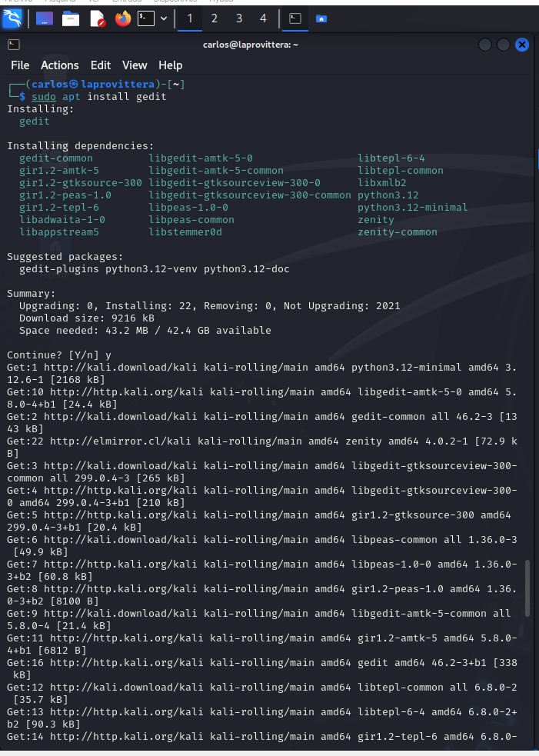Expand the terminal launcher dropdown arrow
This screenshot has height=756, width=539.
(x=164, y=18)
